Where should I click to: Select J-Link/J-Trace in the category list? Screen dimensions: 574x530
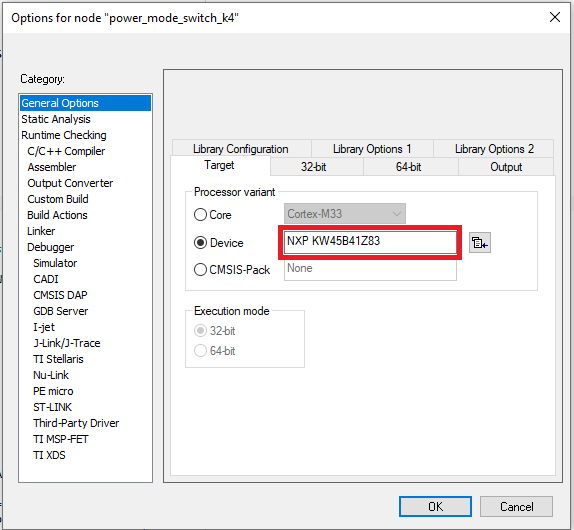(x=67, y=343)
